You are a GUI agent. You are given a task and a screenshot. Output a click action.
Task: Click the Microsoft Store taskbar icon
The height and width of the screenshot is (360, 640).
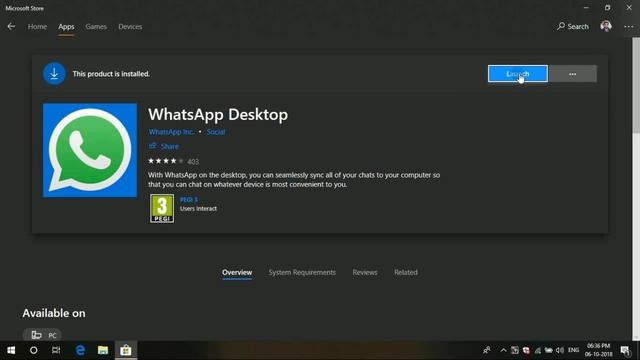126,350
